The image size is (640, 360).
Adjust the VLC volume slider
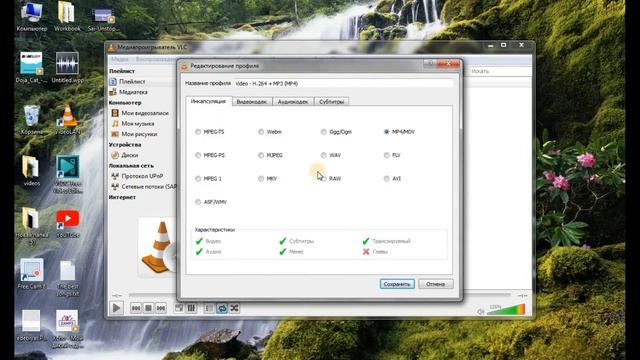tap(506, 310)
